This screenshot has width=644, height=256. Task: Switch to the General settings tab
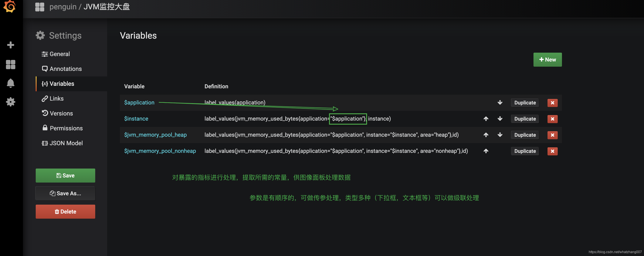[x=60, y=54]
